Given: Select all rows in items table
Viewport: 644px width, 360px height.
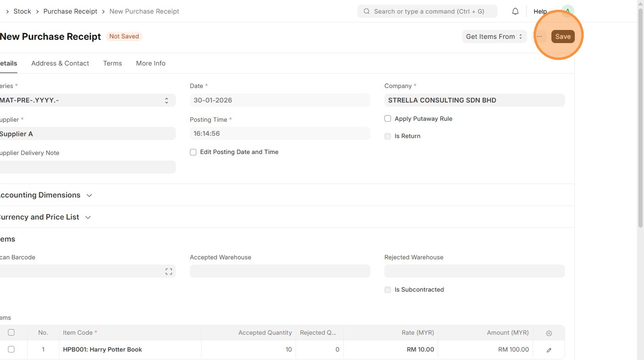Looking at the screenshot, I should point(11,332).
